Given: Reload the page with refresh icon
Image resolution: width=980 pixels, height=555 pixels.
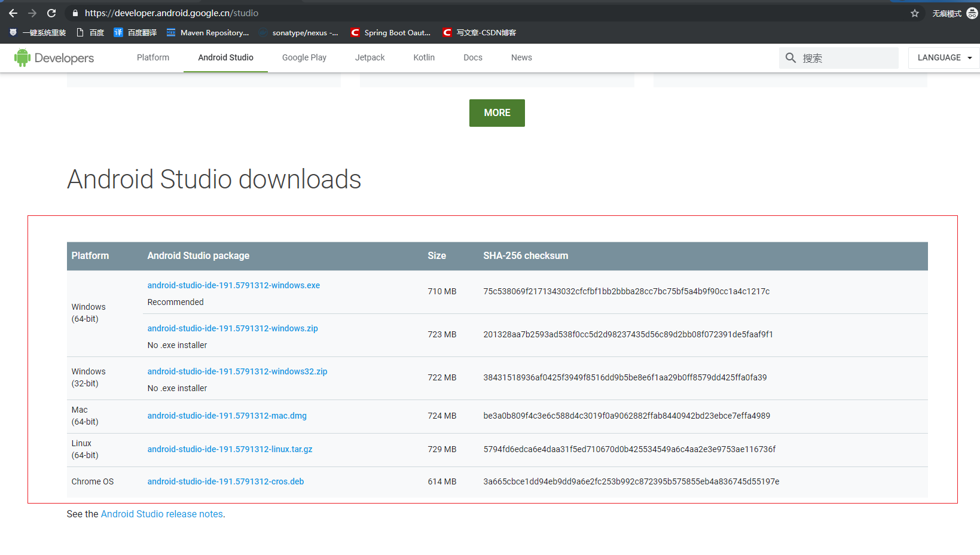Looking at the screenshot, I should pos(51,13).
